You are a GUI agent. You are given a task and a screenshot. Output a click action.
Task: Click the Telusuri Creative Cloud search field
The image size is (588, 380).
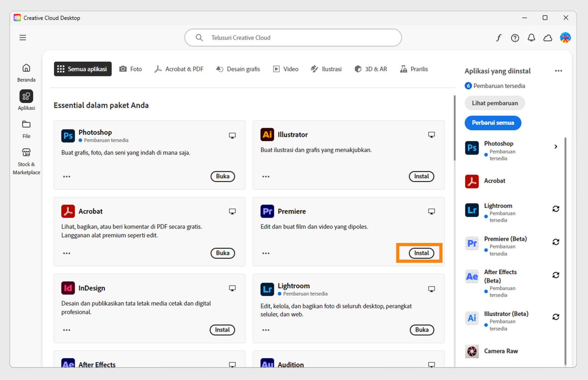pos(293,38)
